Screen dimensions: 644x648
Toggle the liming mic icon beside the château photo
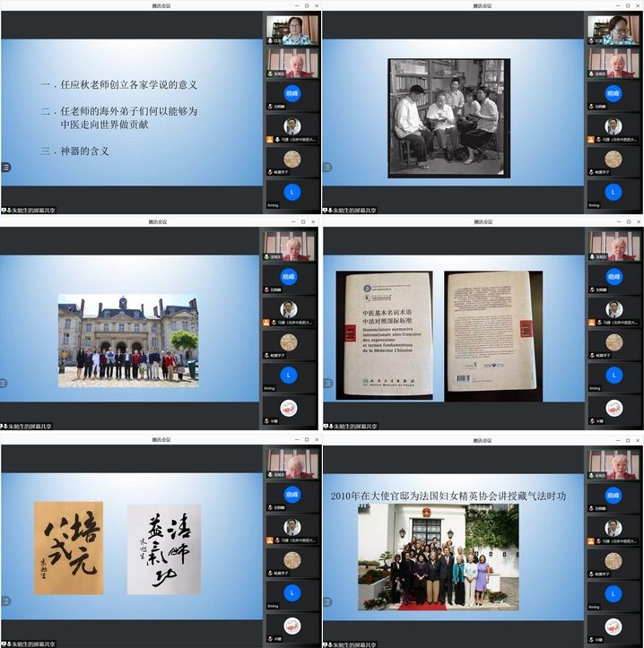[x=269, y=388]
